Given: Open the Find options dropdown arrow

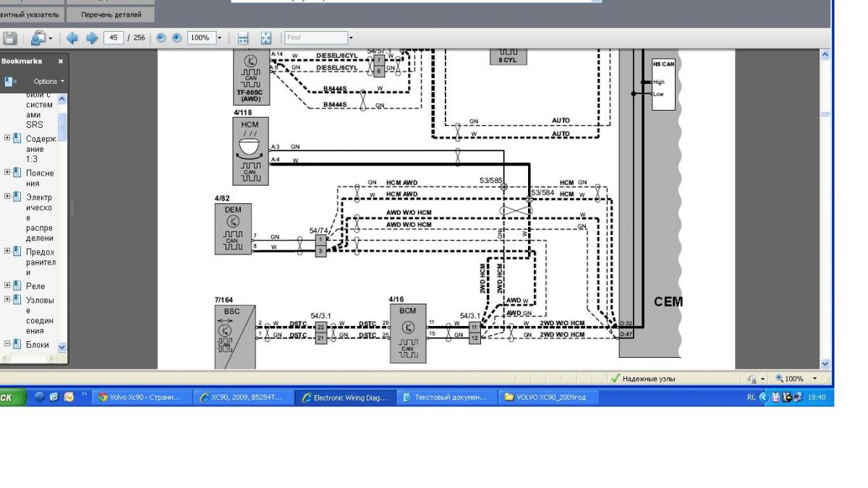Looking at the screenshot, I should tap(351, 38).
